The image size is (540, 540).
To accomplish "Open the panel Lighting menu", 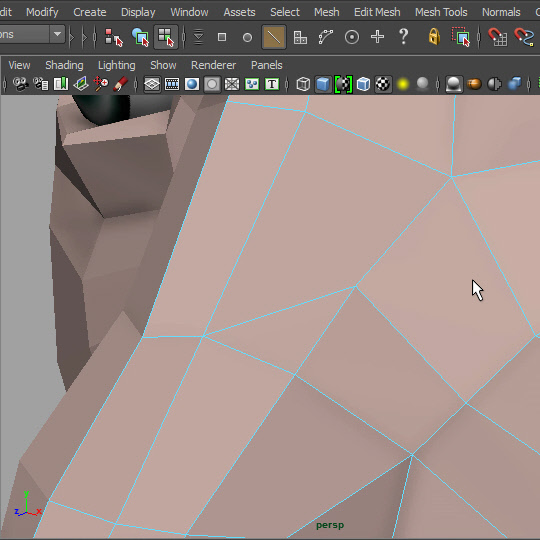I will click(x=116, y=65).
